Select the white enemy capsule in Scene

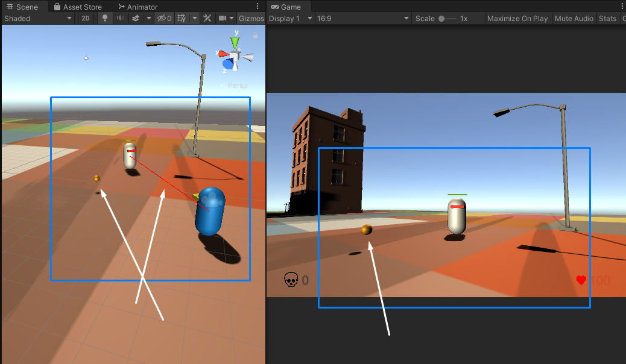tap(130, 155)
